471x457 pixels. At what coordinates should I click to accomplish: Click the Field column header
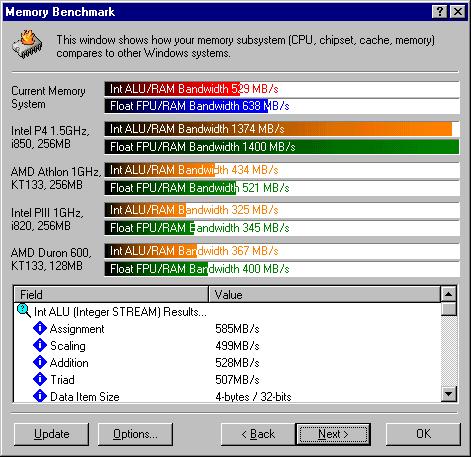point(111,294)
